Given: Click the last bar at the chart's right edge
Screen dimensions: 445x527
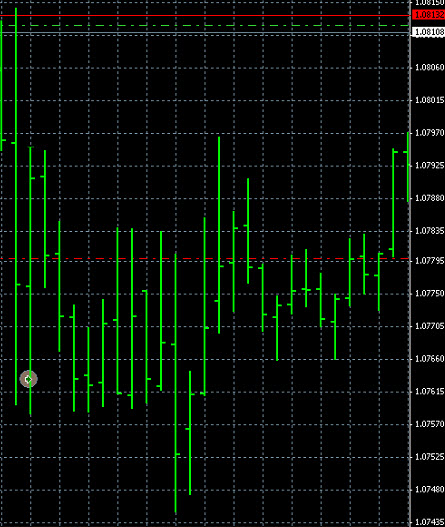Looking at the screenshot, I should (x=408, y=167).
